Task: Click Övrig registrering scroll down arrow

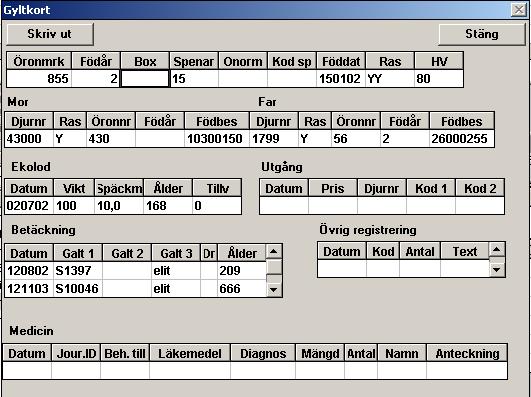Action: [497, 270]
